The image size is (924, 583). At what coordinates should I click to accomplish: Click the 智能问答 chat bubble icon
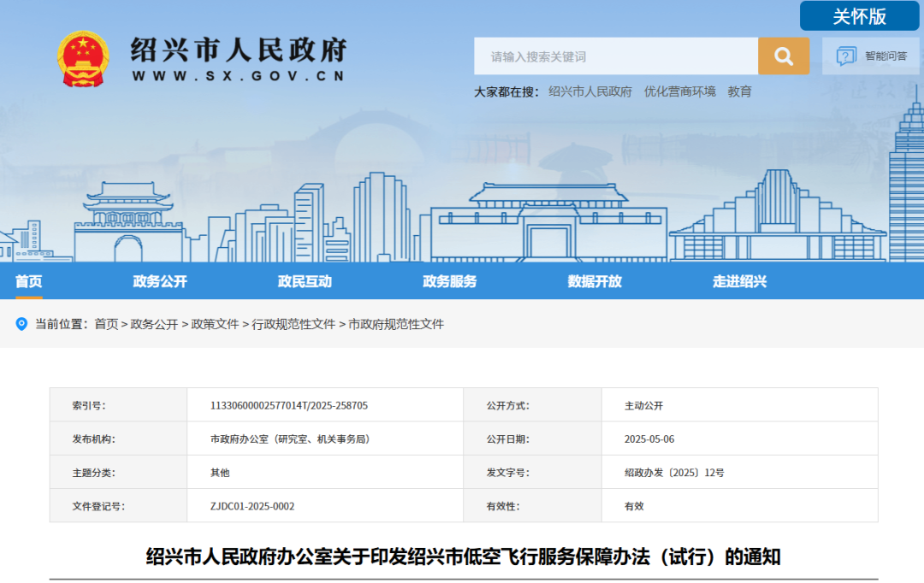845,56
